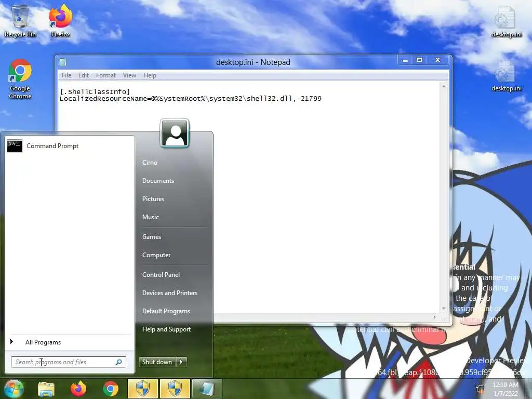532x399 pixels.
Task: Switch to the Notepad taskbar button
Action: point(207,389)
